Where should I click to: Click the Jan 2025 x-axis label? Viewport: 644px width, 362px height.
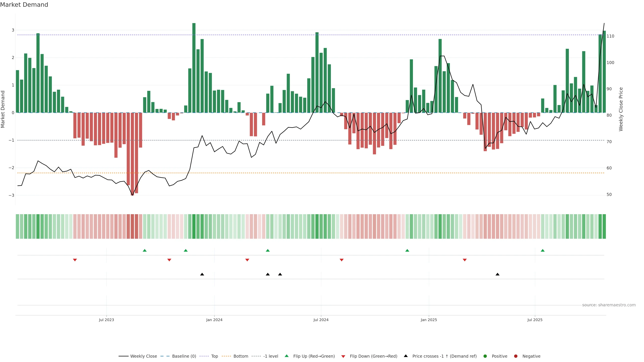tap(429, 320)
